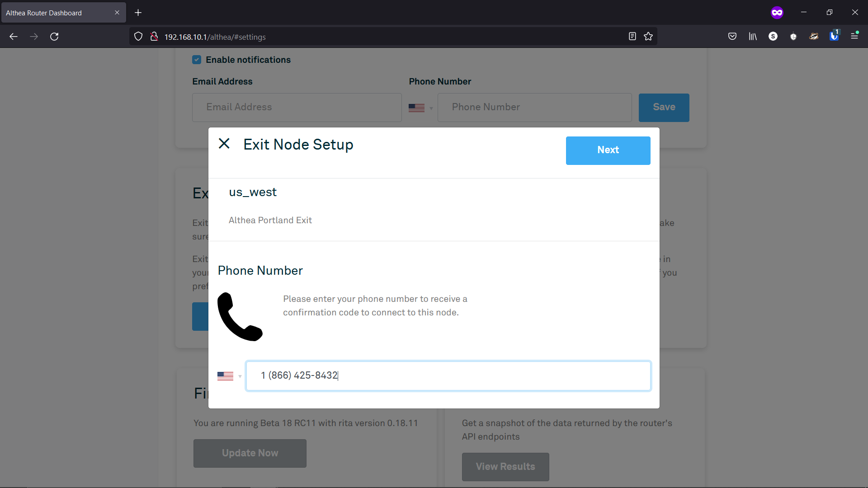Close the Exit Node Setup dialog

pos(224,143)
